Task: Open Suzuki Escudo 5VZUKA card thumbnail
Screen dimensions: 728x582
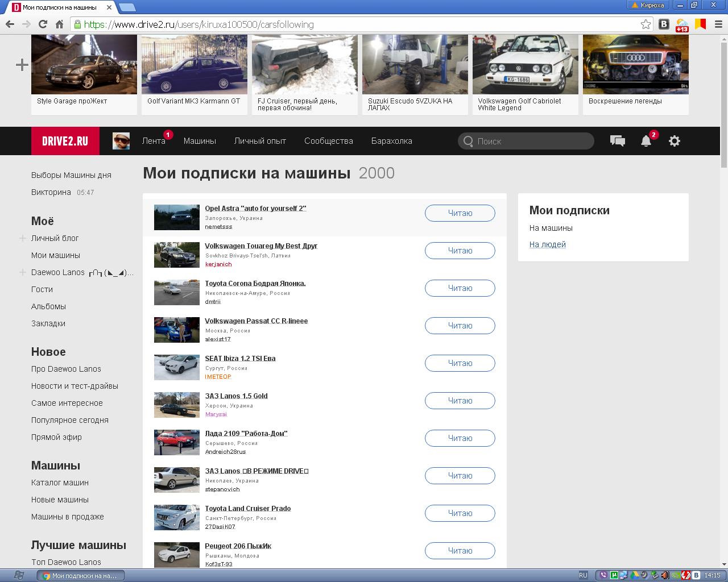Action: [x=415, y=74]
